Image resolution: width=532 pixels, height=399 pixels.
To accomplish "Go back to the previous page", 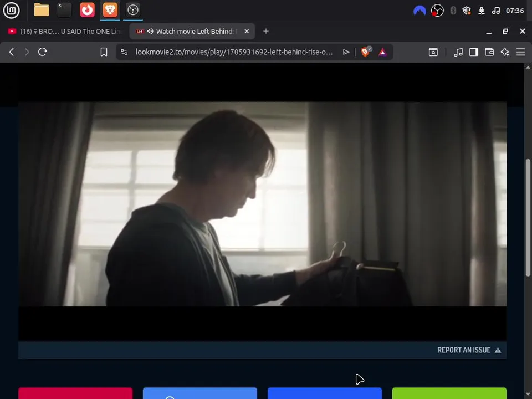I will click(x=12, y=52).
